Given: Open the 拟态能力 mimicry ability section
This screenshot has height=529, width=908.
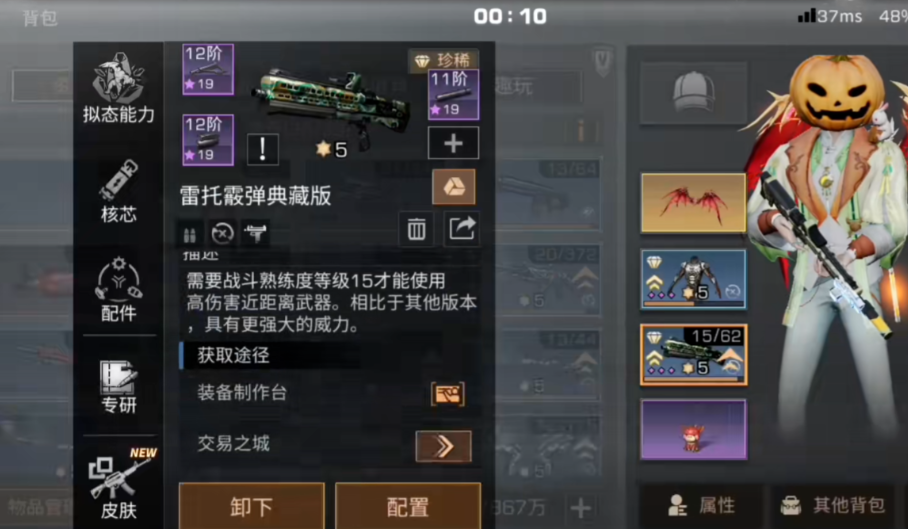Looking at the screenshot, I should 118,88.
